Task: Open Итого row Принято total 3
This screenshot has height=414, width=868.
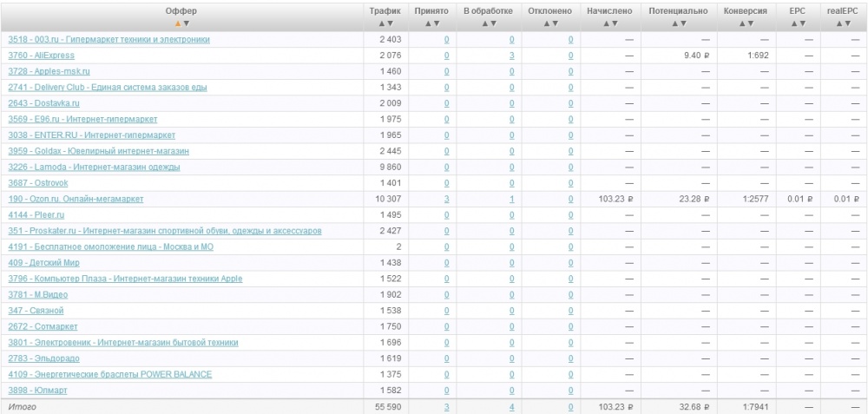Action: click(x=447, y=407)
